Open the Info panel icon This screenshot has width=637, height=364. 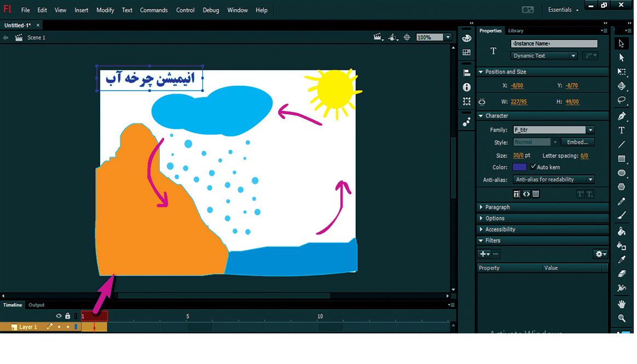coord(467,87)
